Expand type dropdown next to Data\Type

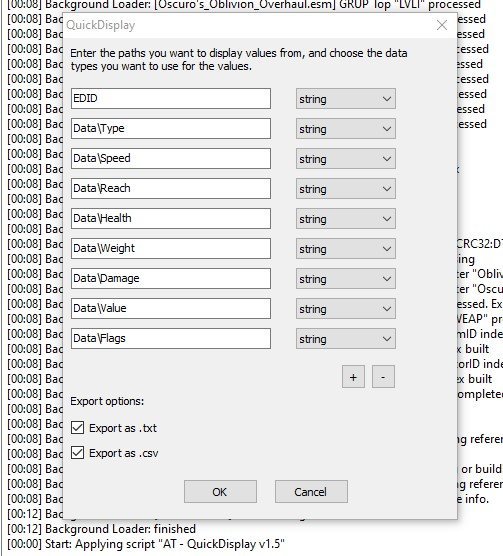[346, 128]
